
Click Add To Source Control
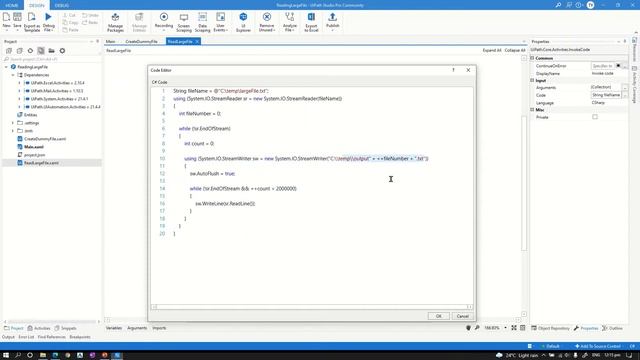(x=598, y=346)
